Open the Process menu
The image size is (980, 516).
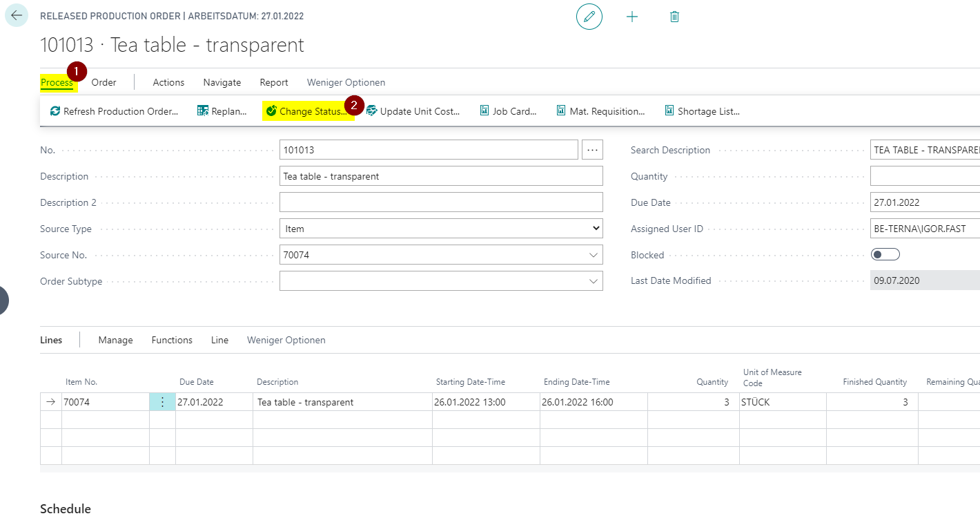click(57, 82)
